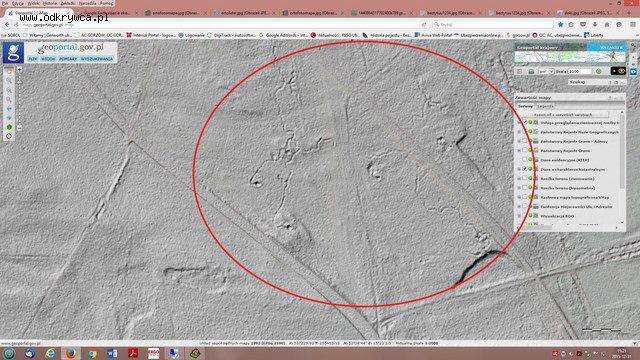This screenshot has height=360, width=640.
Task: Expand the Państwowy Rejestr Nazw Geograficznych layer
Action: tap(519, 132)
